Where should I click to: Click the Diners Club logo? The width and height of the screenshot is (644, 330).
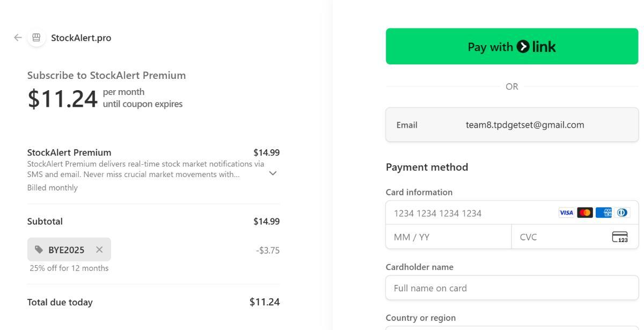tap(622, 212)
